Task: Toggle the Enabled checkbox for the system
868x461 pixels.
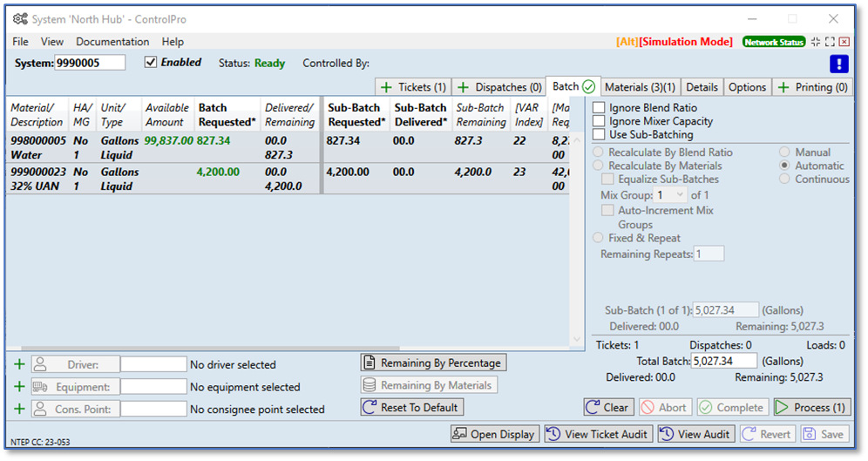Action: click(x=151, y=63)
